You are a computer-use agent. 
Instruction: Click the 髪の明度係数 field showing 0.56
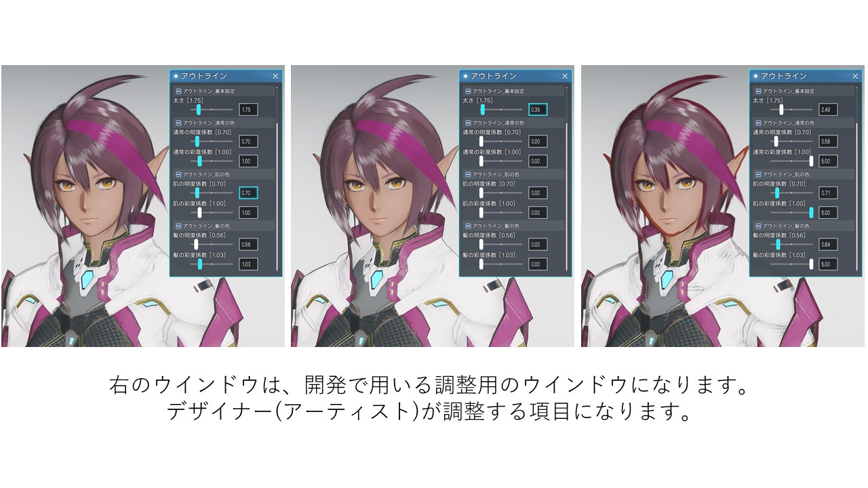pos(247,244)
